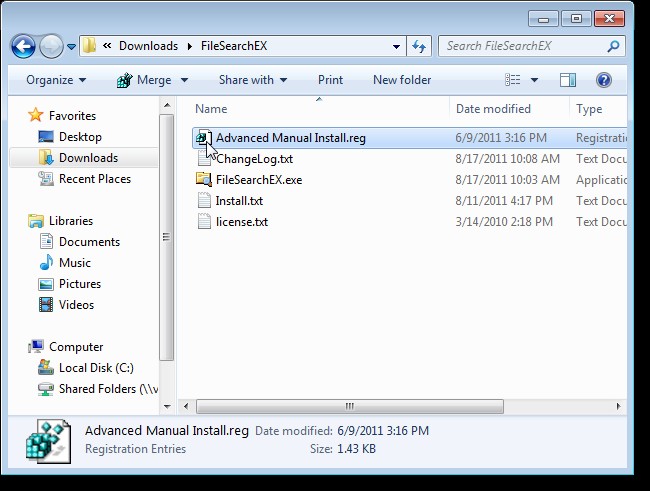
Task: Go back with the Back arrow button
Action: 23,46
